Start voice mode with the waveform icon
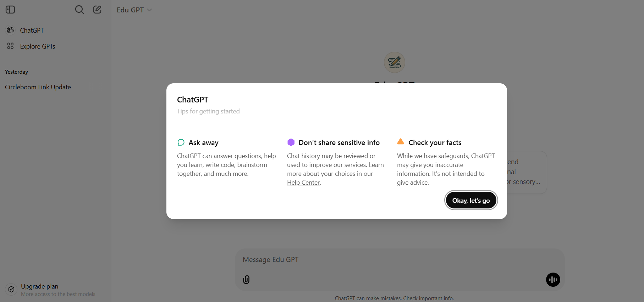 [553, 280]
